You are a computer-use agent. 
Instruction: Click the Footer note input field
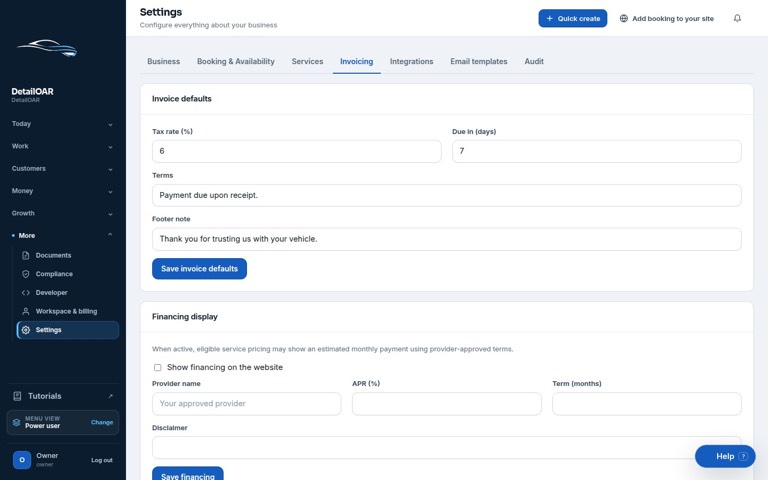(447, 239)
